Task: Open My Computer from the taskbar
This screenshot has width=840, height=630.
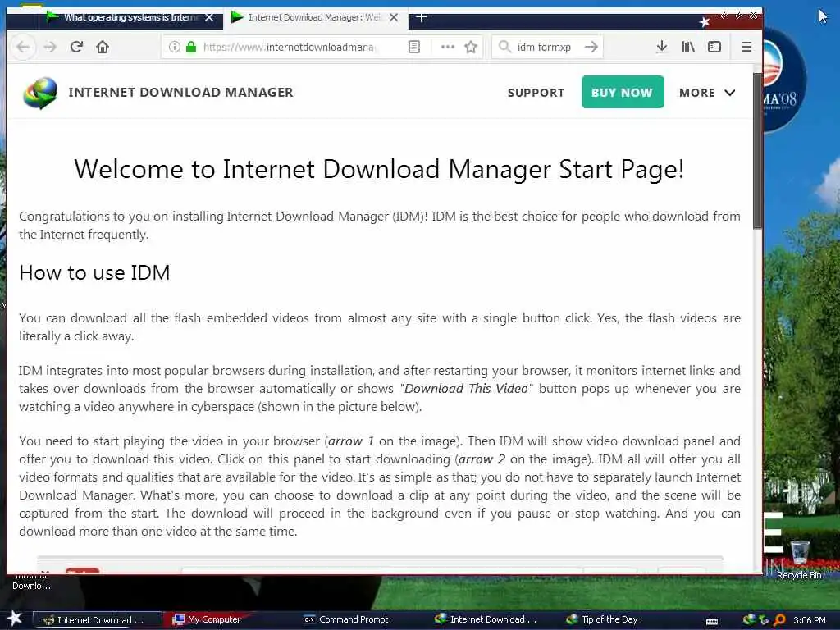Action: (x=208, y=619)
